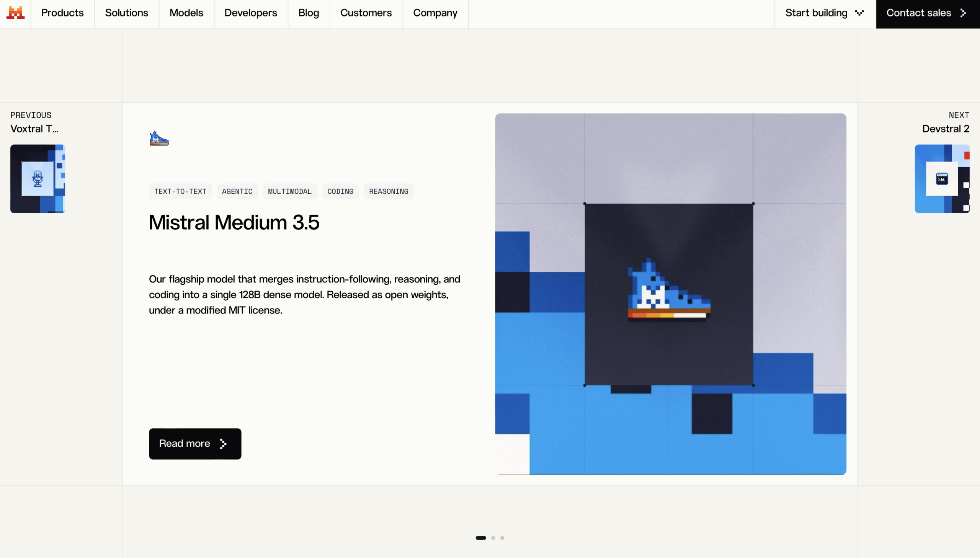Select the CODING tag

pos(340,191)
